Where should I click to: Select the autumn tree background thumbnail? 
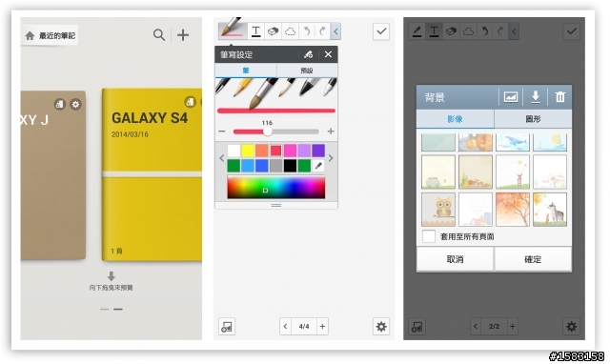coord(513,210)
